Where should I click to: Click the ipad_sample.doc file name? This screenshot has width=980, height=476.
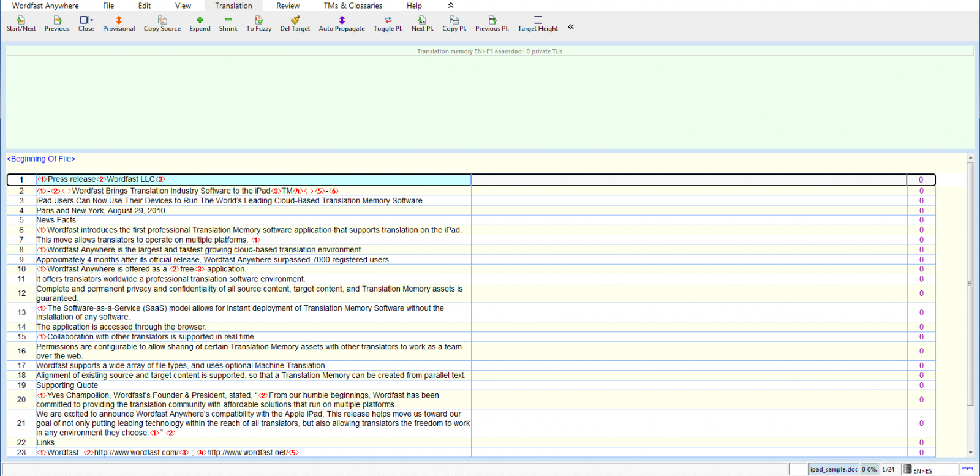(834, 470)
